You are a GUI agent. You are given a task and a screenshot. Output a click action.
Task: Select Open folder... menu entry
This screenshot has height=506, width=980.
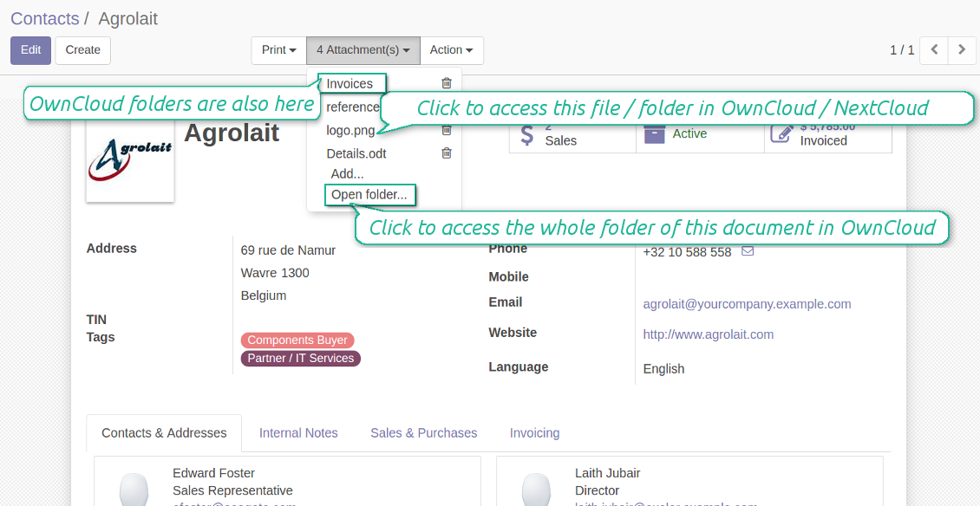click(369, 195)
